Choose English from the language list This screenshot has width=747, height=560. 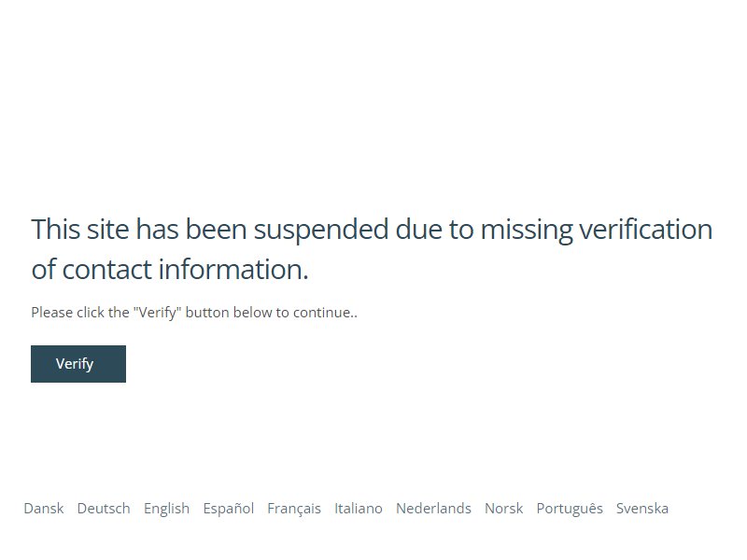point(167,509)
